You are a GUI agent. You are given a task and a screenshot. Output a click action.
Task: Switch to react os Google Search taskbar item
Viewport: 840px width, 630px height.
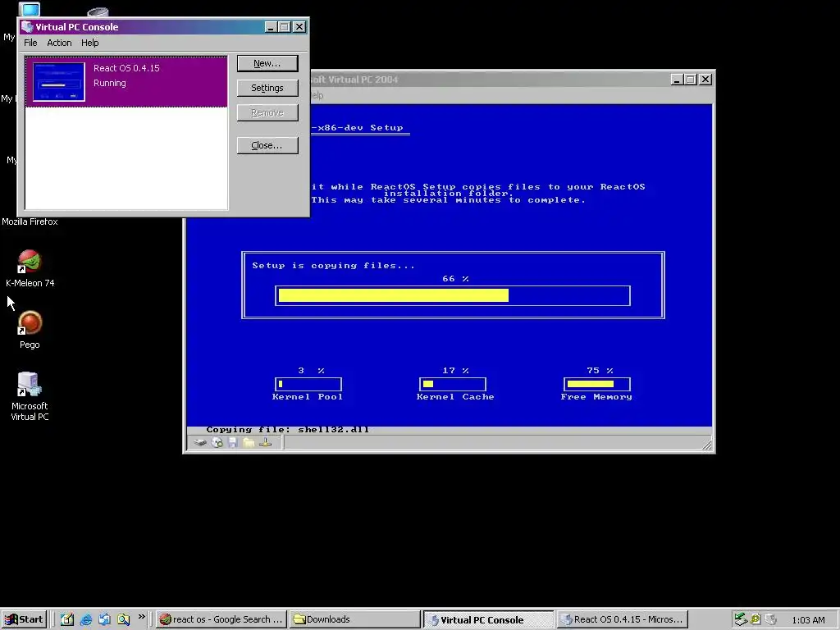(221, 619)
